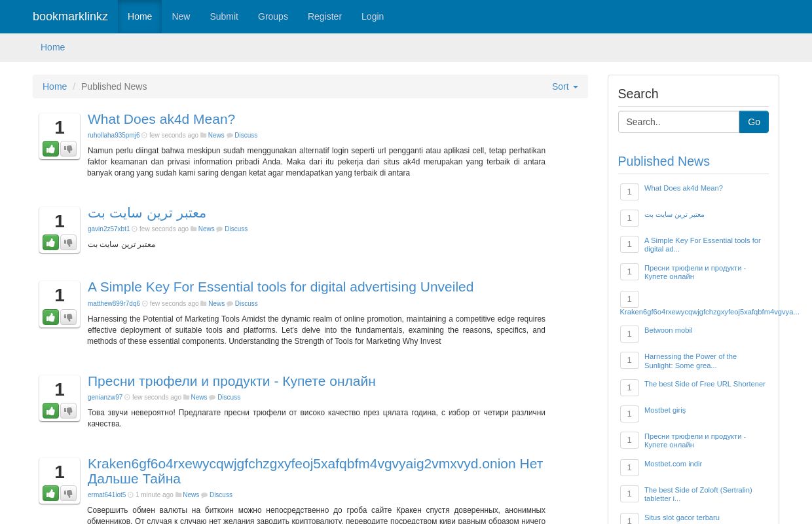The width and height of the screenshot is (812, 524).
Task: Upvote the "Пресни трюфели и продукти" post
Action: (x=50, y=411)
